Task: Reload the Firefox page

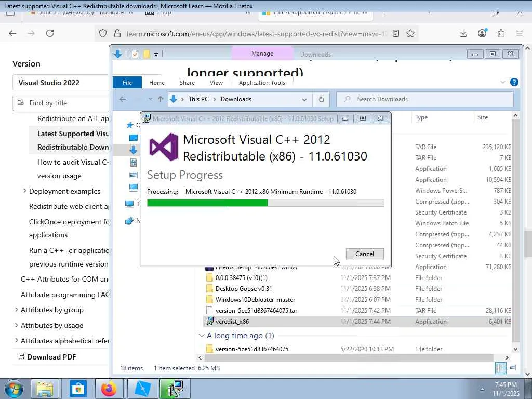Action: (x=50, y=33)
